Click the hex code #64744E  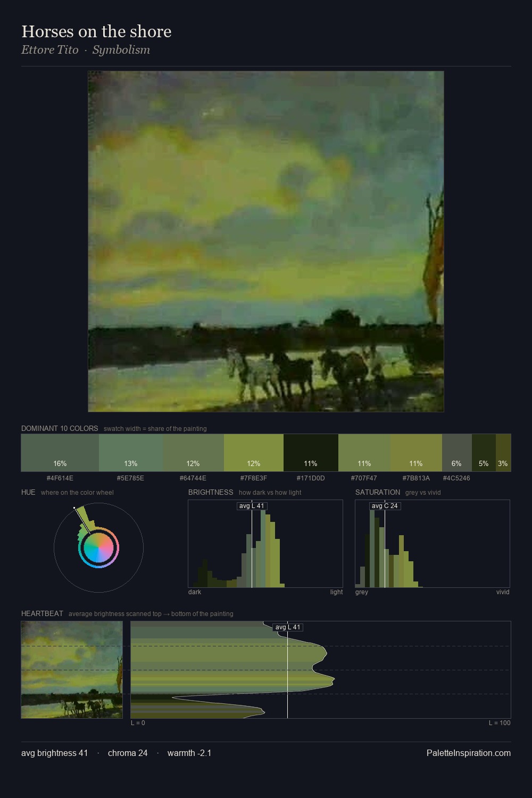click(x=193, y=478)
